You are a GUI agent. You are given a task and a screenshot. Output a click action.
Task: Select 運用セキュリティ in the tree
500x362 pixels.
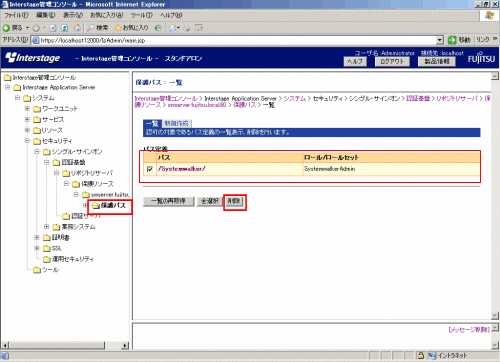[73, 259]
